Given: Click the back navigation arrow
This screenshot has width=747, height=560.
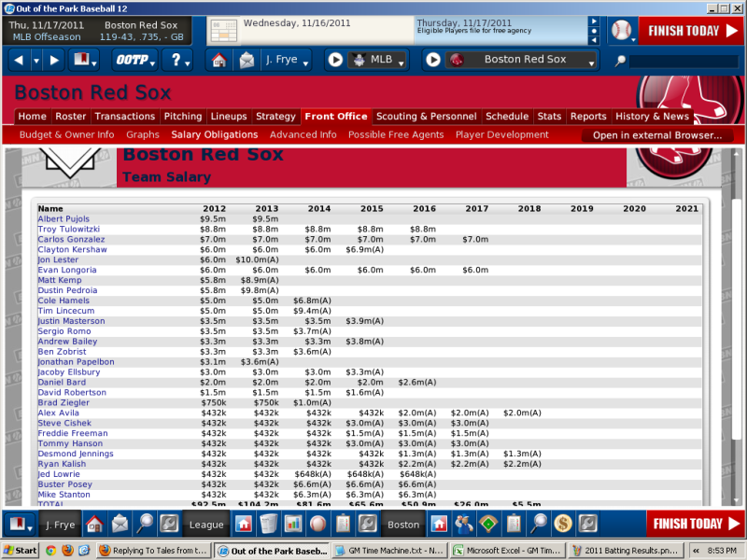Looking at the screenshot, I should coord(19,60).
